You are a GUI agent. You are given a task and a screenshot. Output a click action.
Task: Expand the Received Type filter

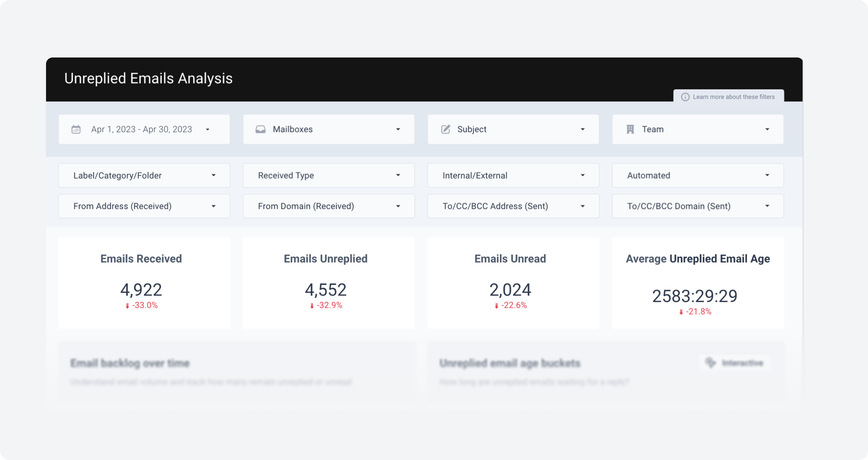tap(398, 176)
